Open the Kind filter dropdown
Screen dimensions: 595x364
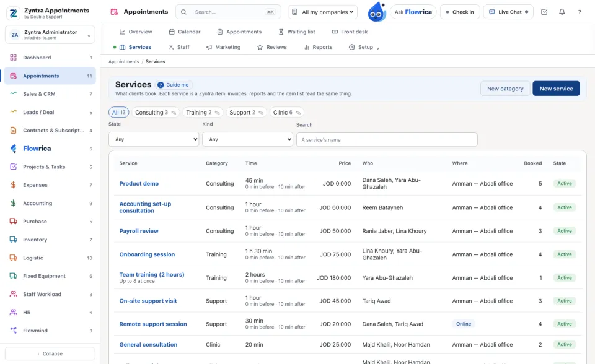click(x=247, y=139)
